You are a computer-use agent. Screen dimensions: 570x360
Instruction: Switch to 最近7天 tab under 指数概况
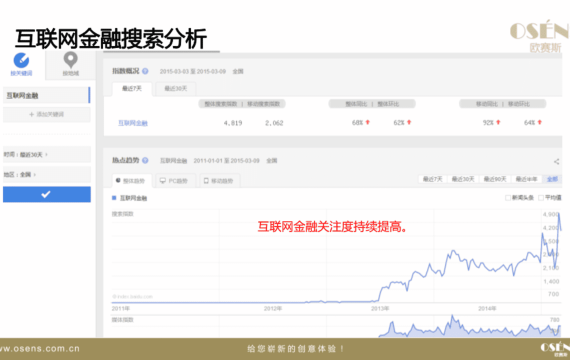[x=132, y=88]
